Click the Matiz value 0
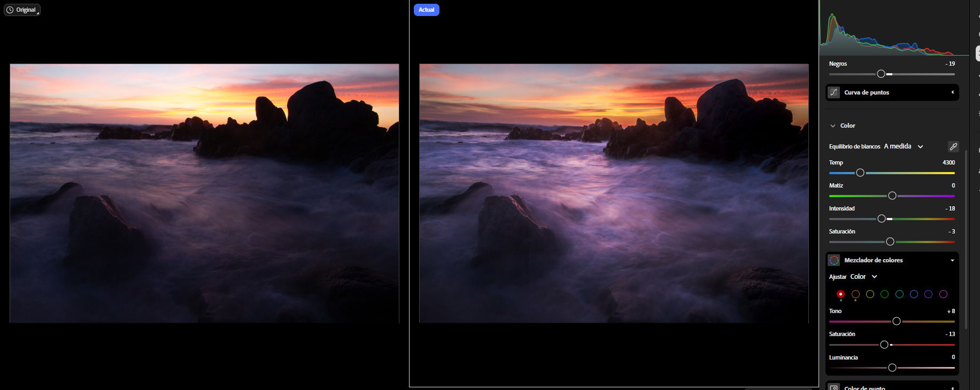The width and height of the screenshot is (980, 390). [953, 185]
